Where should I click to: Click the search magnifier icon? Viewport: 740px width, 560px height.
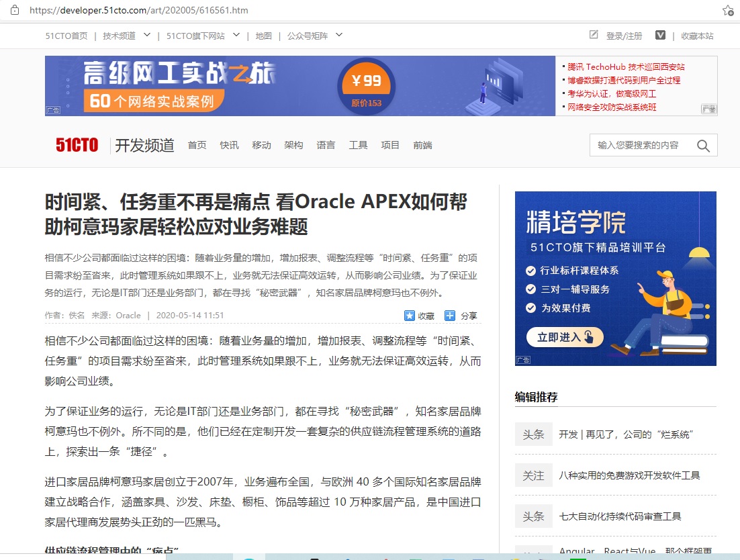point(703,146)
